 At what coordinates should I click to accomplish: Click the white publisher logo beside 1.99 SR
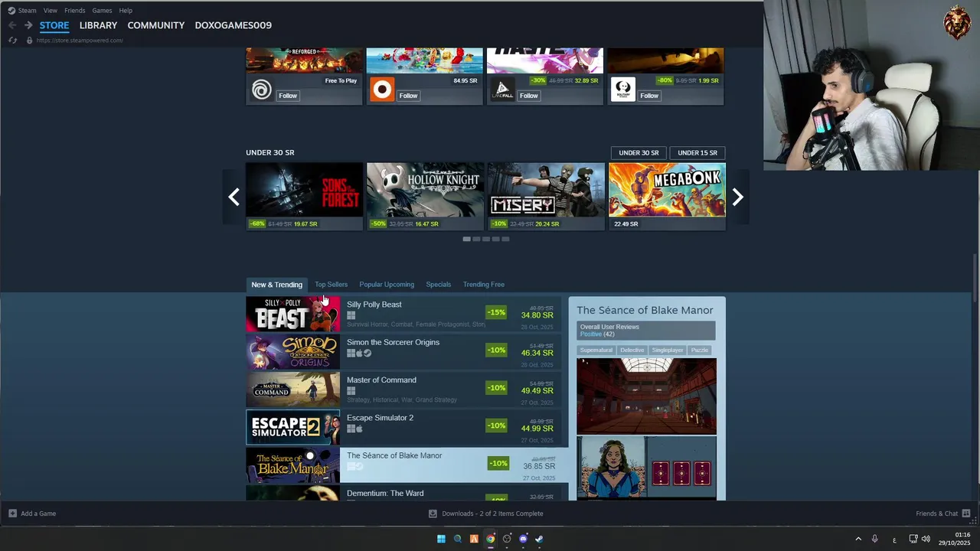coord(622,90)
